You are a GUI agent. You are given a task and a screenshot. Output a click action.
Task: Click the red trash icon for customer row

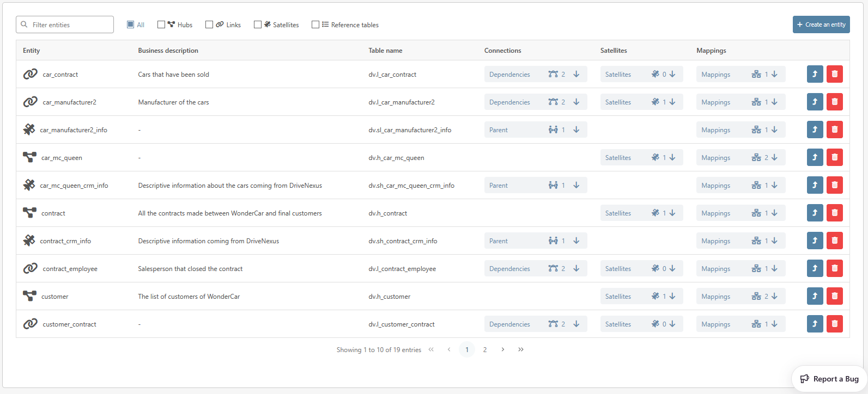pyautogui.click(x=834, y=296)
